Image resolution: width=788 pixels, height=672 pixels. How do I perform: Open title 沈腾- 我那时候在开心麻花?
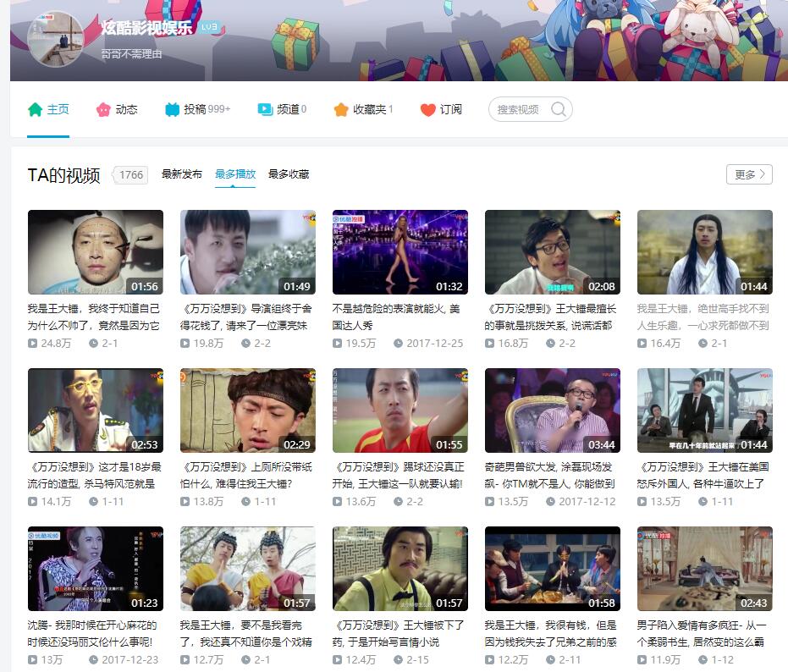pos(92,634)
